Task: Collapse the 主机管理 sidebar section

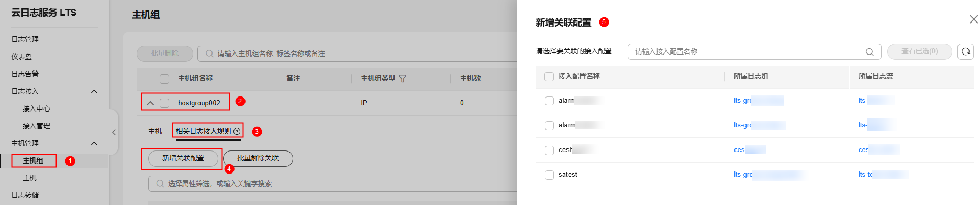Action: point(94,143)
